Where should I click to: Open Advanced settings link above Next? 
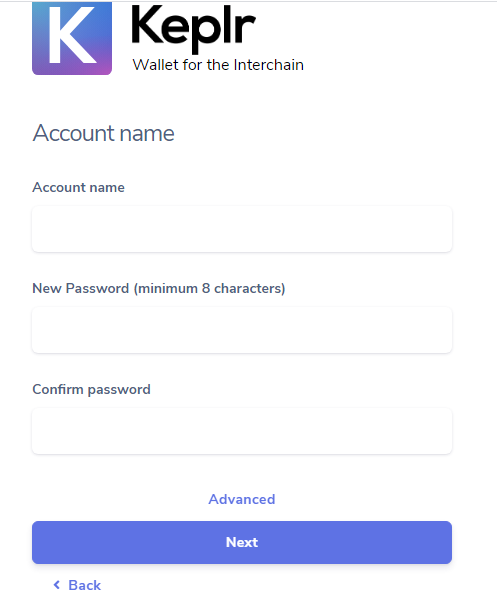pyautogui.click(x=242, y=499)
